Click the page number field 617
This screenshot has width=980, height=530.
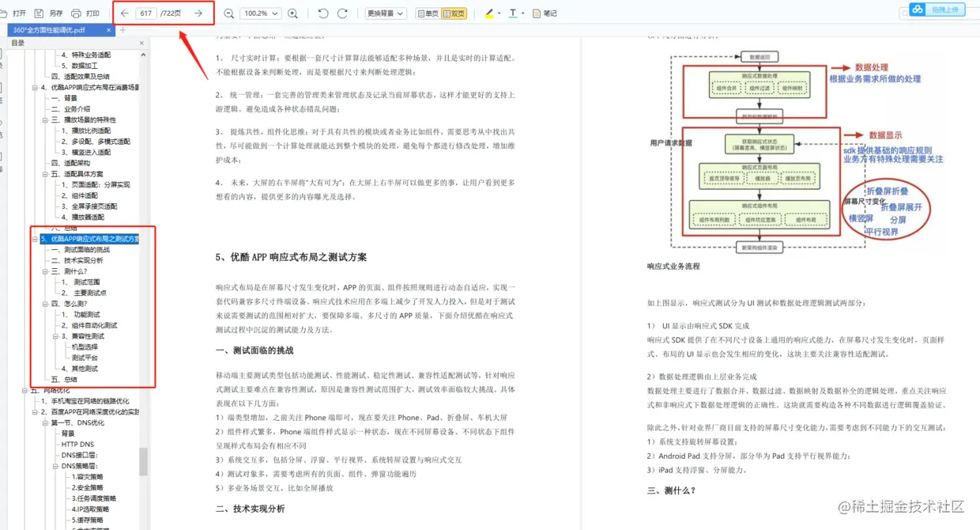[145, 13]
